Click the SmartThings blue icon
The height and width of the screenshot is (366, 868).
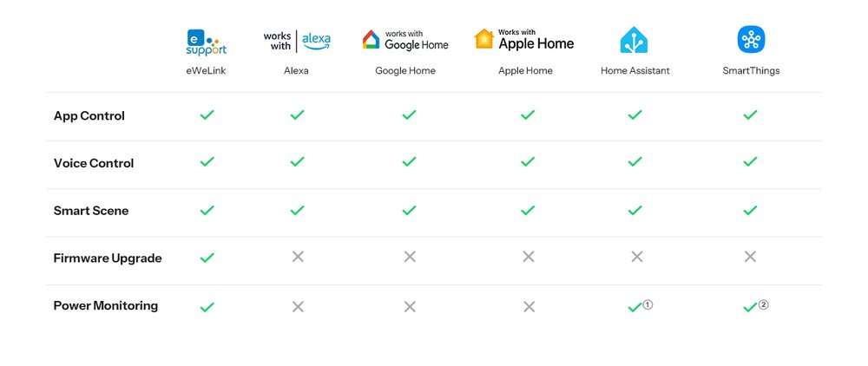(751, 40)
